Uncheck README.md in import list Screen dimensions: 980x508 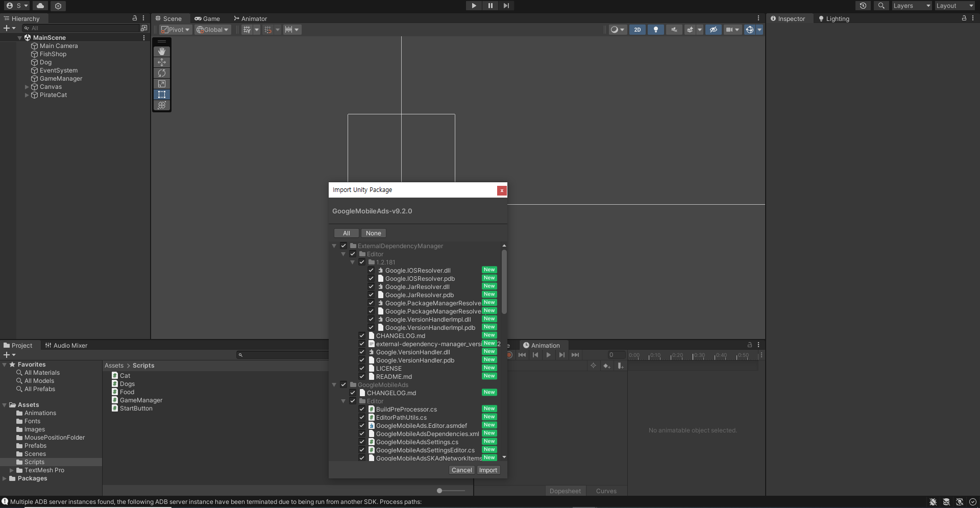pos(362,377)
